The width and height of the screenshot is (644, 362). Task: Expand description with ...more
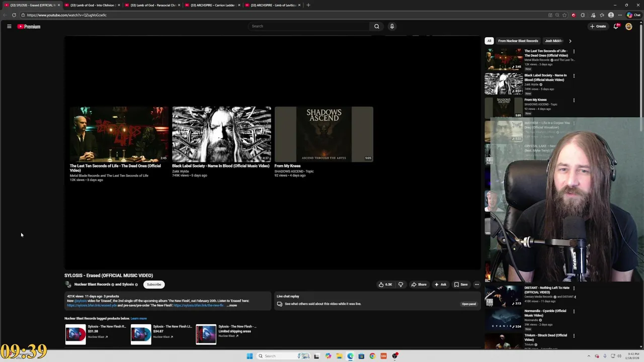coord(231,306)
